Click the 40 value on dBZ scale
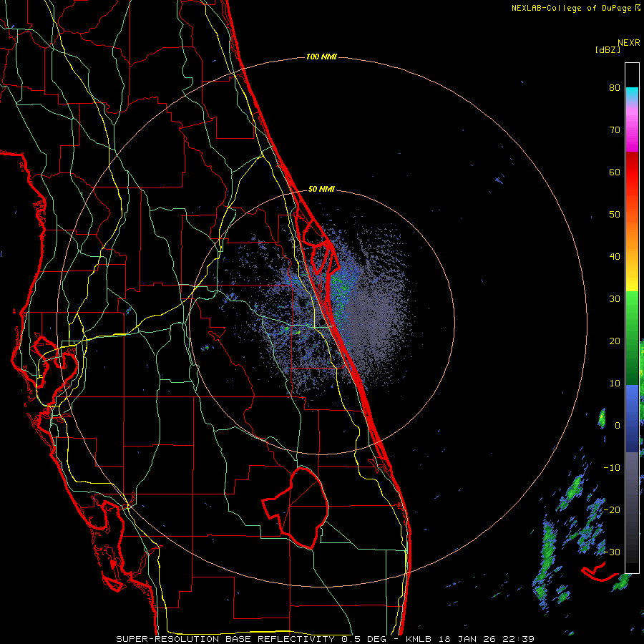 click(x=615, y=257)
